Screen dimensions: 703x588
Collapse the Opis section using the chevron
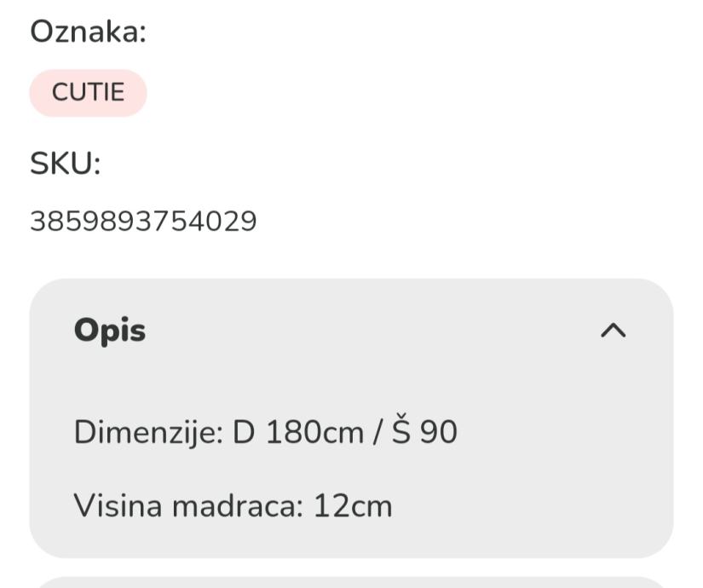(613, 331)
